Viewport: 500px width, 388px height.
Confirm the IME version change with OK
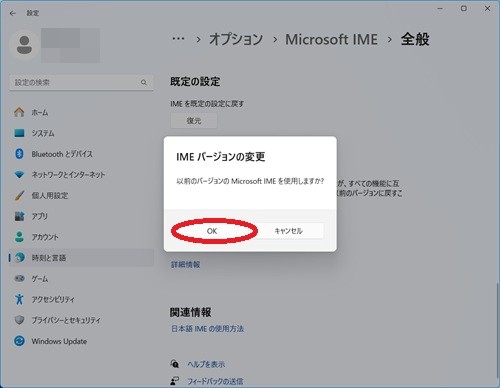click(x=212, y=231)
